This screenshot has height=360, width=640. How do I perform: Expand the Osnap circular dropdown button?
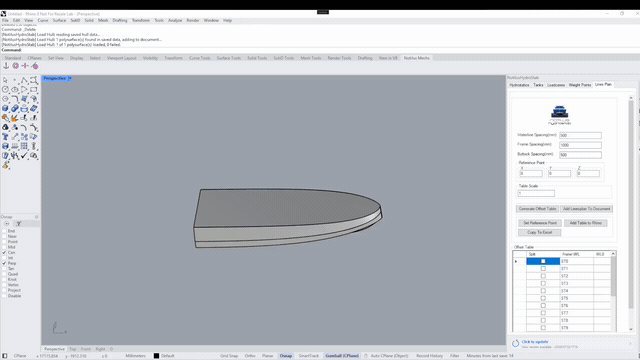(x=7, y=224)
